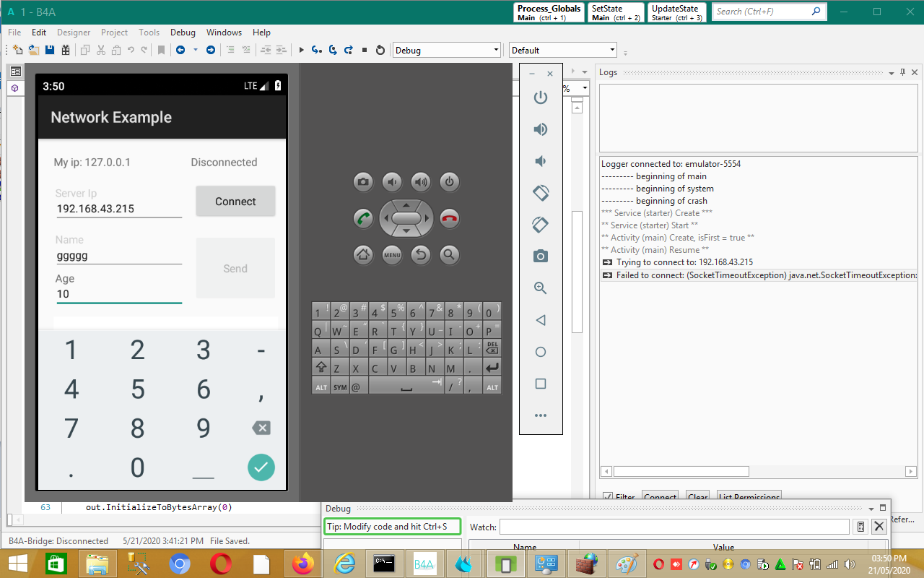924x578 pixels.
Task: Click the calculator icon beside Watch field
Action: 861,527
